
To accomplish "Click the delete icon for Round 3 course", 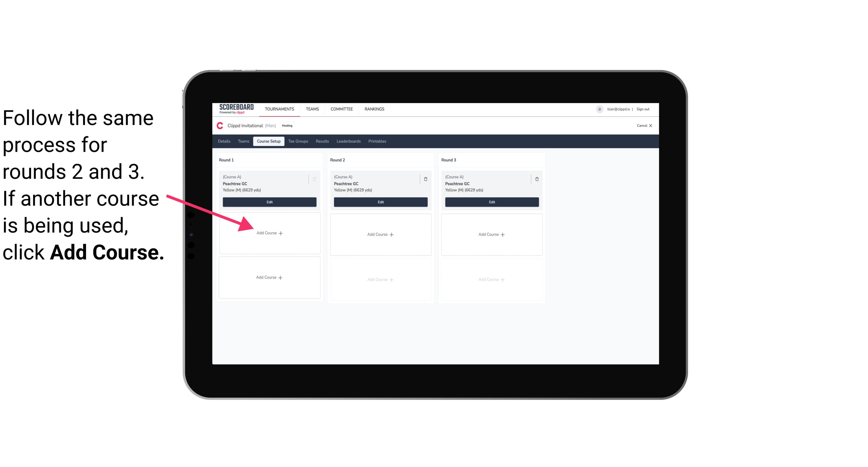I will coord(538,179).
